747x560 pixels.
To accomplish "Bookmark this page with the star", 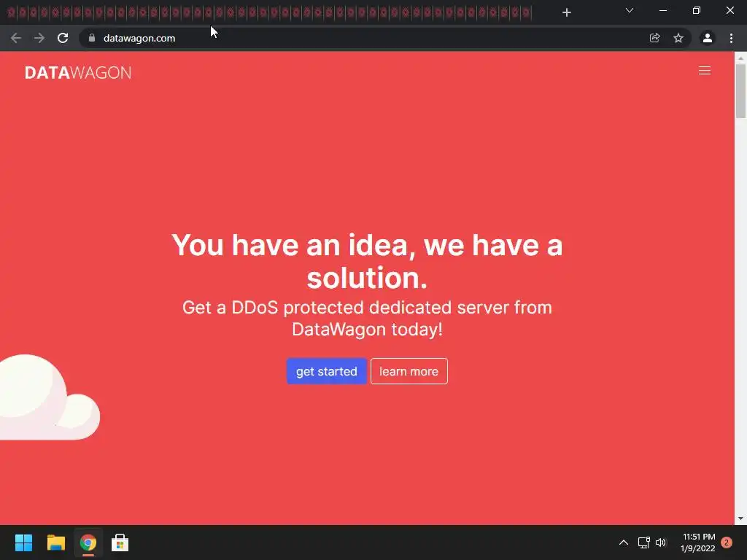I will 678,38.
